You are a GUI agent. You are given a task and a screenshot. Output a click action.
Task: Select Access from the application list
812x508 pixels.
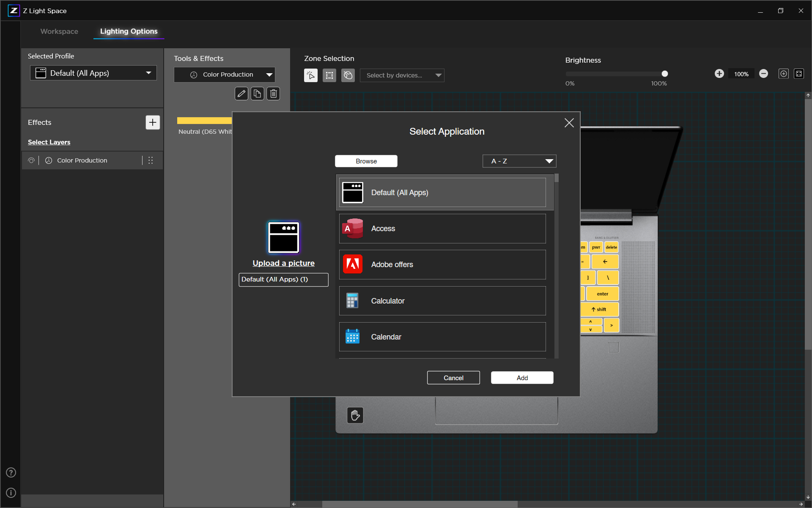pos(442,229)
